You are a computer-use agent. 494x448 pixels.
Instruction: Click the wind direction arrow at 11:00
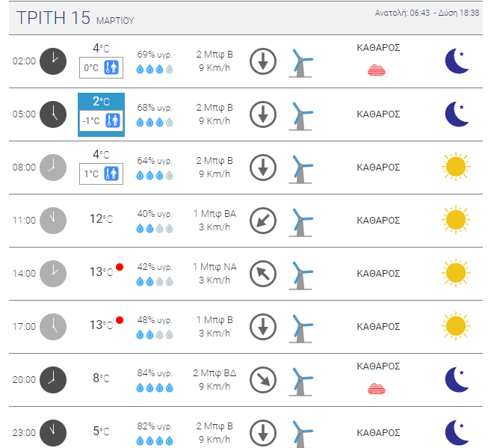point(262,220)
